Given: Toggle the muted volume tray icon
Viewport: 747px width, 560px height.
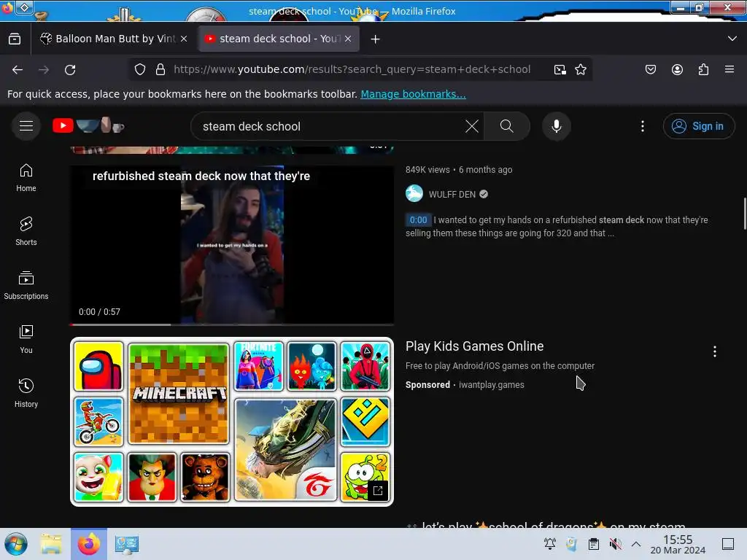Looking at the screenshot, I should click(x=615, y=544).
